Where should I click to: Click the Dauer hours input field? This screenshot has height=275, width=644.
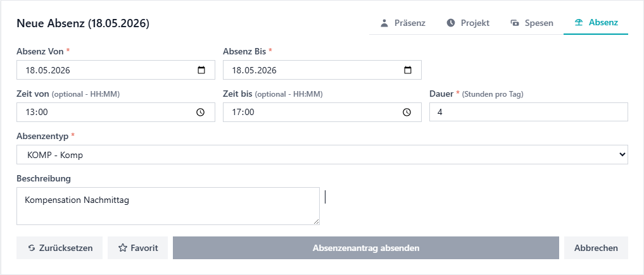[529, 113]
